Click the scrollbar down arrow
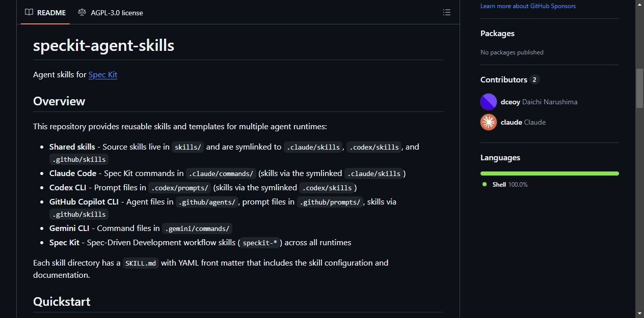Image resolution: width=644 pixels, height=318 pixels. point(639,313)
